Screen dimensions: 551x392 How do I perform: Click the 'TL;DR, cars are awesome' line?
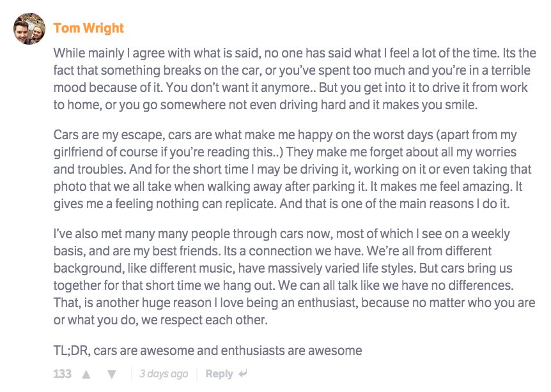point(208,351)
